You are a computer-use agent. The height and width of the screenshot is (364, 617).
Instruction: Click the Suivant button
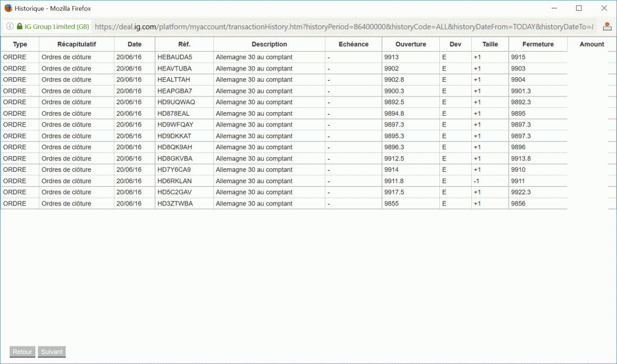pos(52,352)
